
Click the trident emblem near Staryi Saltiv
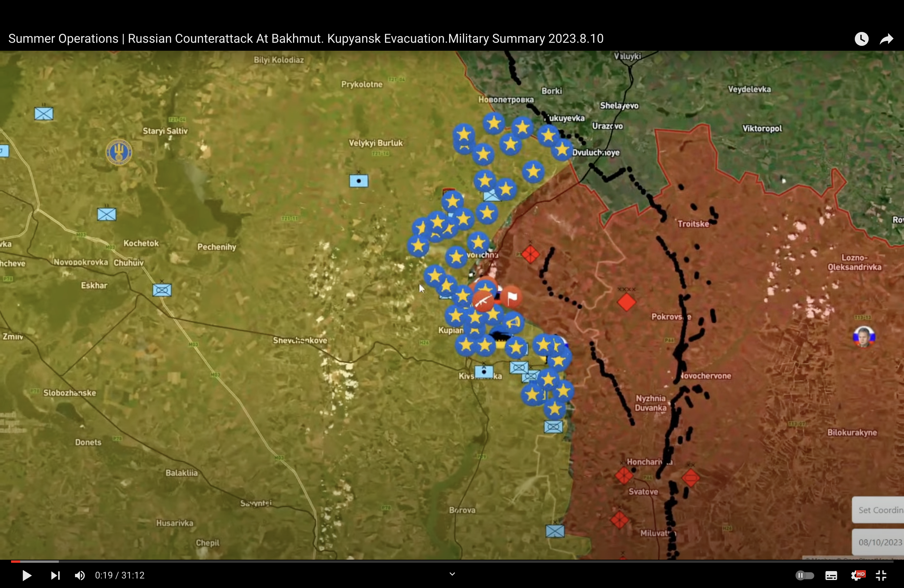point(119,152)
